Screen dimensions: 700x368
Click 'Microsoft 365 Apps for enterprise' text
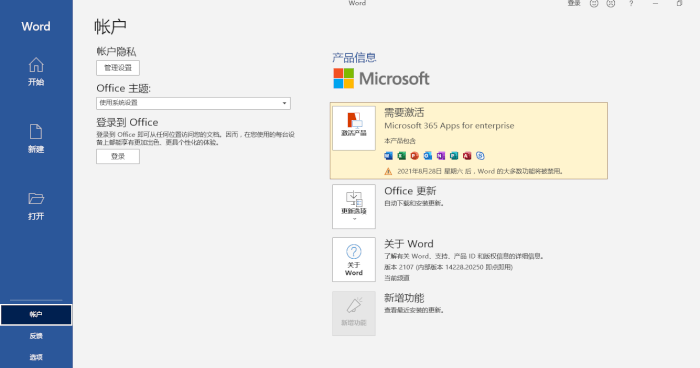pos(449,126)
